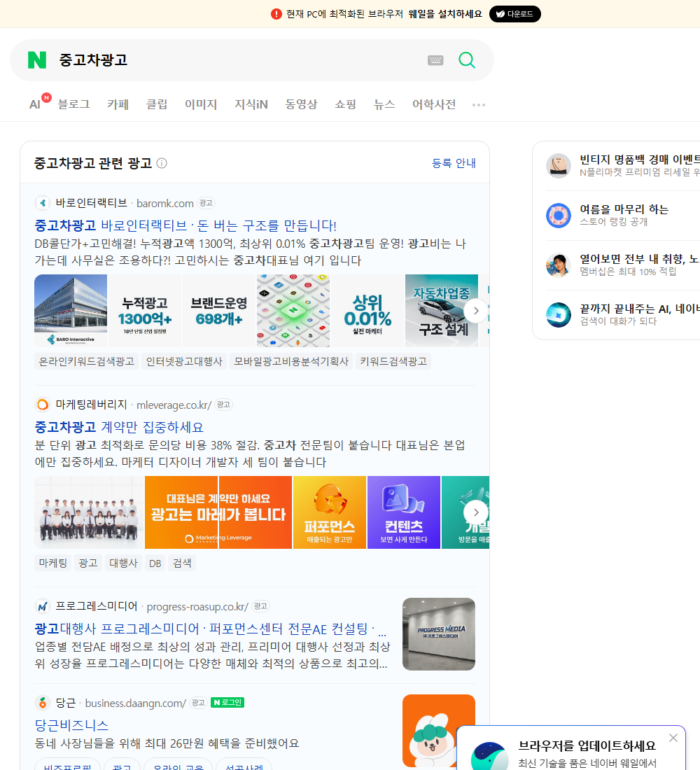Switch to the 쇼핑 tab
This screenshot has width=700, height=770.
[345, 104]
